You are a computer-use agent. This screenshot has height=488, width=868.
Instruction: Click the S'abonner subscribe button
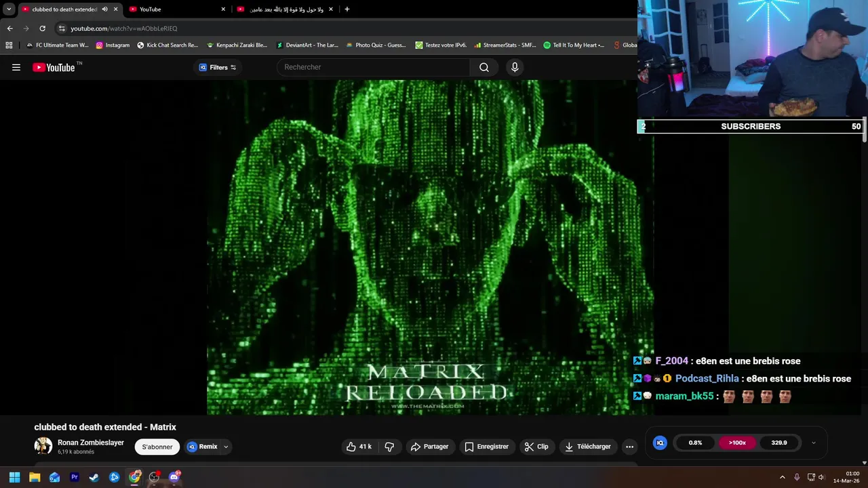pos(157,447)
